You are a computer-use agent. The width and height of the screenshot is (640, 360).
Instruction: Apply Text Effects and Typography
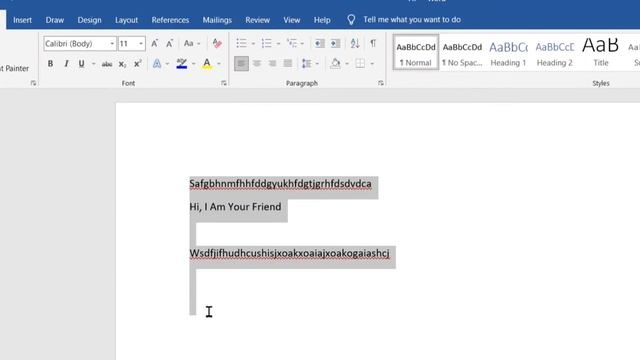157,64
